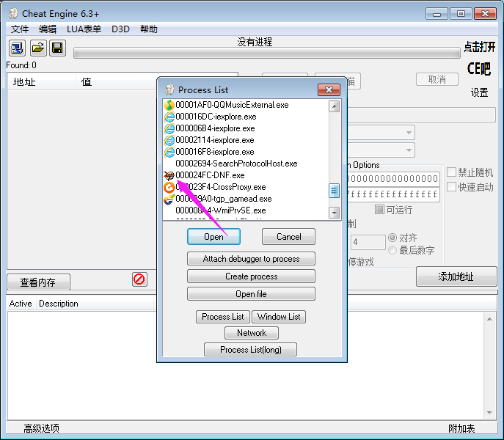The width and height of the screenshot is (504, 440).
Task: Click the 查看内存 button
Action: (x=38, y=282)
